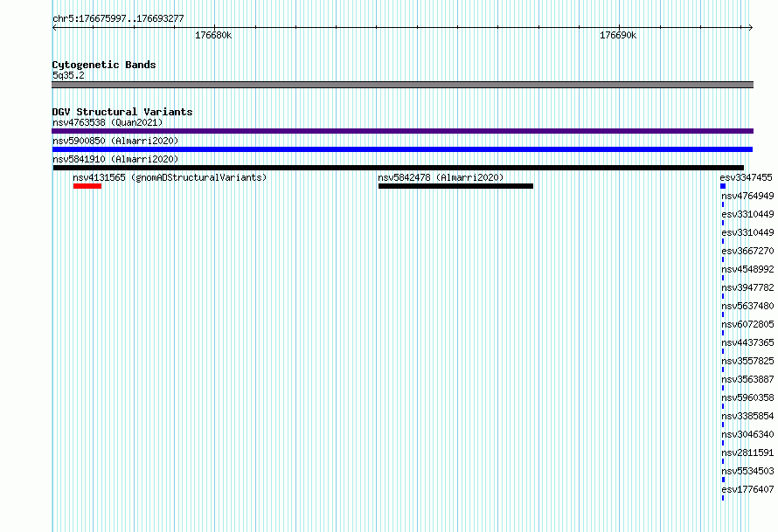Select the nsv5637480 variant label

tap(747, 306)
